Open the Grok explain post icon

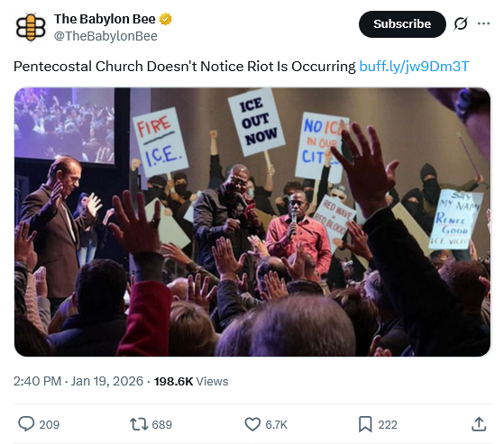[x=461, y=23]
